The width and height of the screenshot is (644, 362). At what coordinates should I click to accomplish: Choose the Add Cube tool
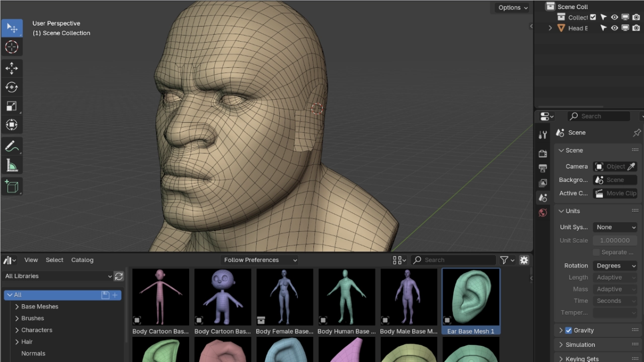pos(12,187)
